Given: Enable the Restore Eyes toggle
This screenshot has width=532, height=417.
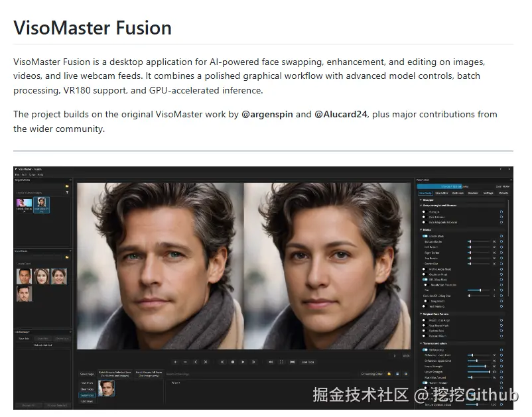Looking at the screenshot, I should [x=425, y=331].
